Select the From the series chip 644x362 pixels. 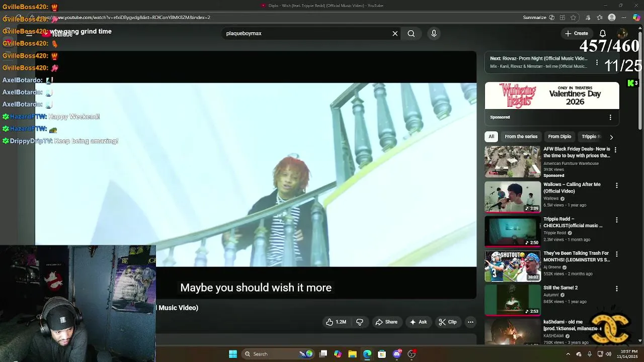point(521,137)
